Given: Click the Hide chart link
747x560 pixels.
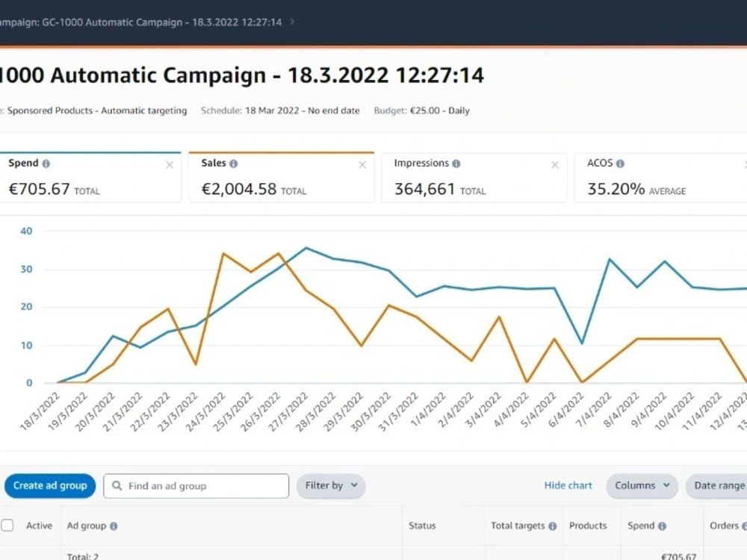Looking at the screenshot, I should point(568,486).
